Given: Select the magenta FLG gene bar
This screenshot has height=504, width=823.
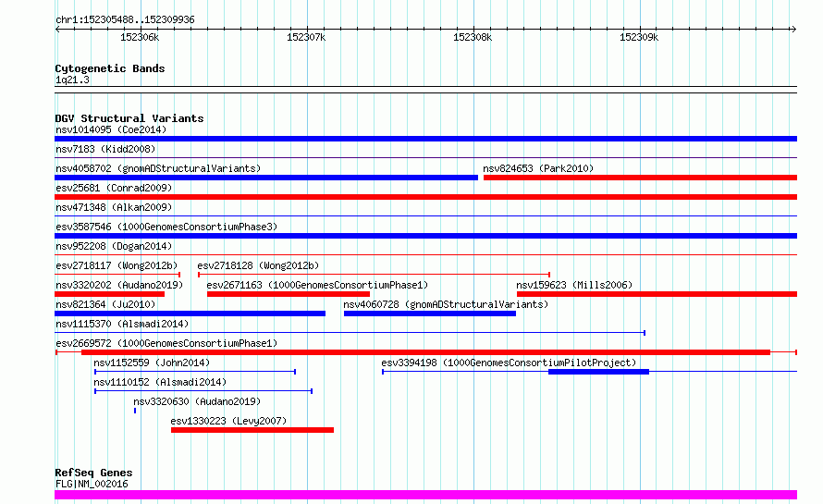Looking at the screenshot, I should coord(425,495).
